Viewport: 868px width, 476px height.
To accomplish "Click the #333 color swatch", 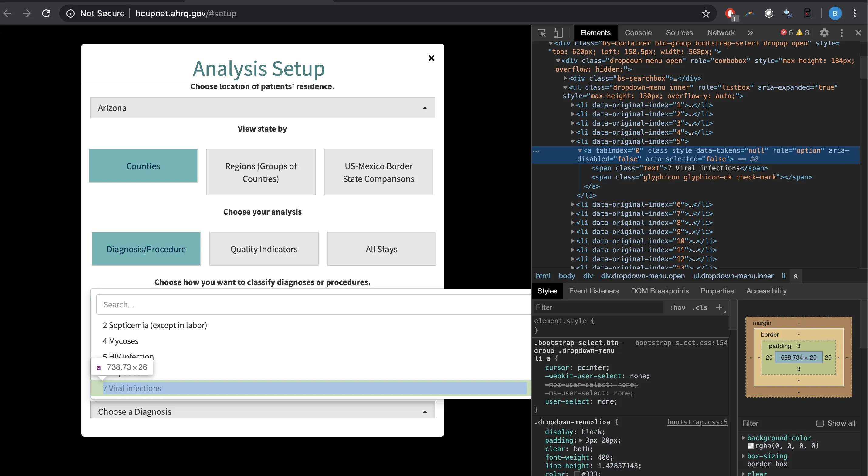I will pos(577,473).
